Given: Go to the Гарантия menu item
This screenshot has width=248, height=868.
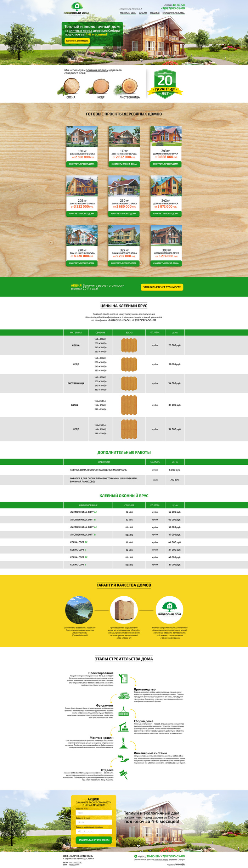Looking at the screenshot, I should click(x=155, y=13).
